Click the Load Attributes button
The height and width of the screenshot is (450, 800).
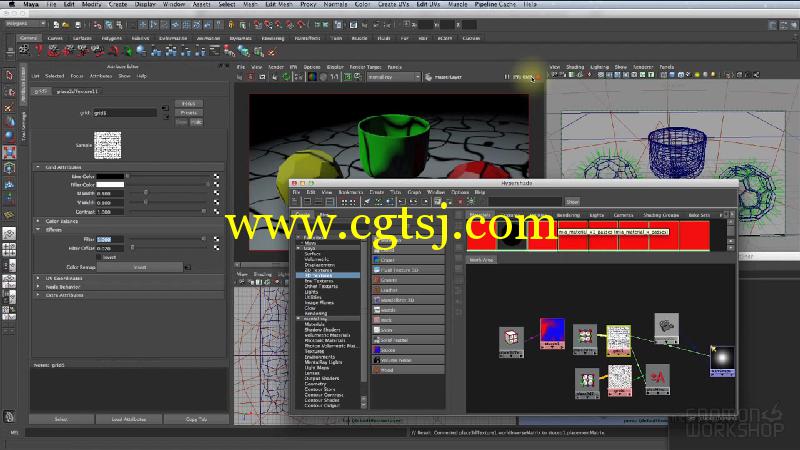tap(129, 419)
